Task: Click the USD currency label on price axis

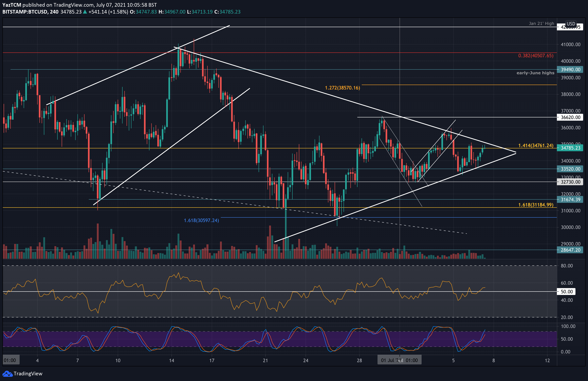Action: tap(571, 24)
